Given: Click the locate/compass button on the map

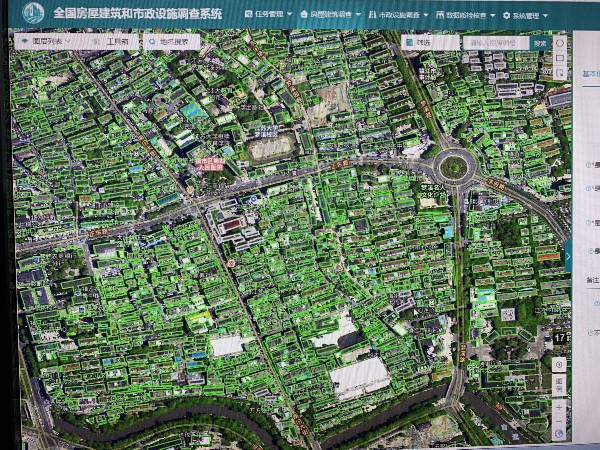Looking at the screenshot, I should pos(559,364).
